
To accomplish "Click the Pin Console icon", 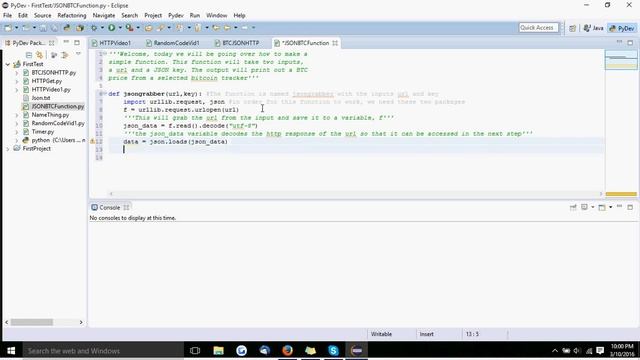I will coord(573,207).
